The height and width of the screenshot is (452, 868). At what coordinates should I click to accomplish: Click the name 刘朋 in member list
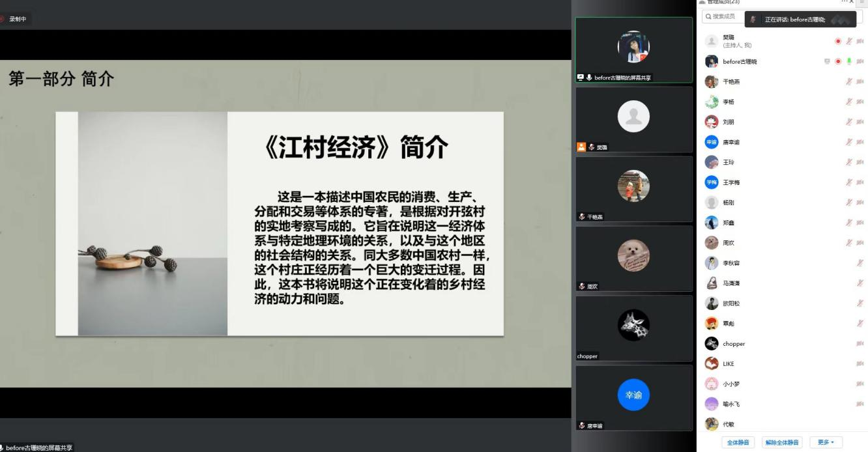(x=729, y=122)
